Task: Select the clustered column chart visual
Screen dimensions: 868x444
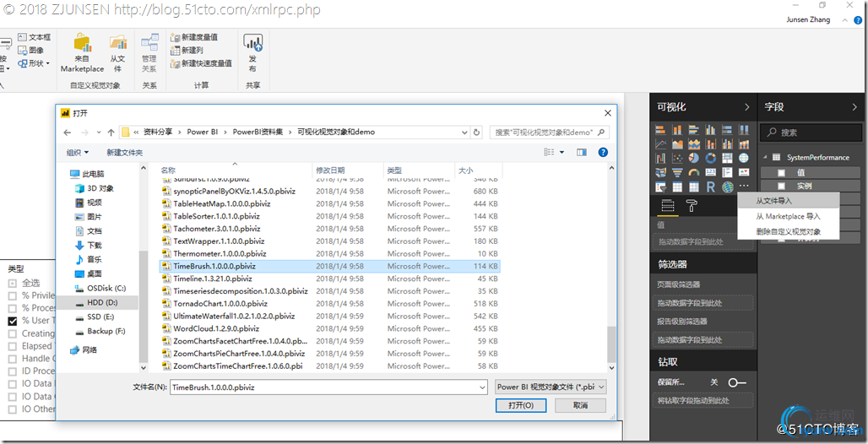Action: pos(711,129)
